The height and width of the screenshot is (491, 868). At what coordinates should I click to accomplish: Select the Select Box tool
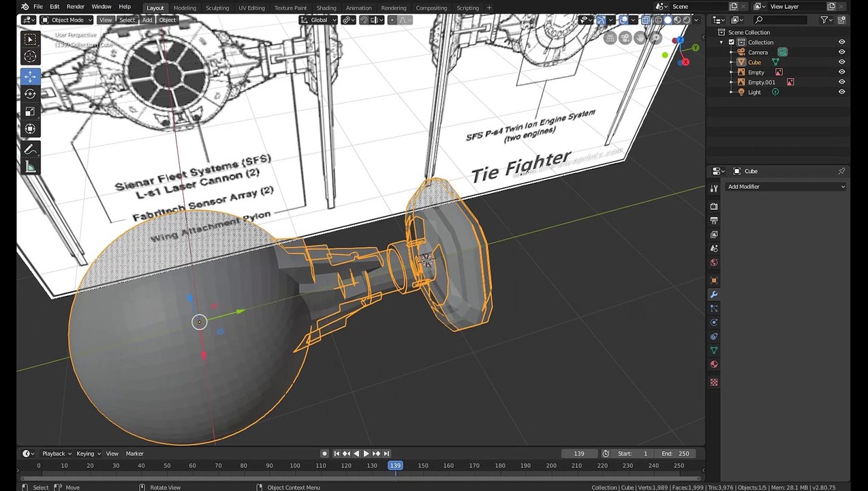[x=30, y=40]
